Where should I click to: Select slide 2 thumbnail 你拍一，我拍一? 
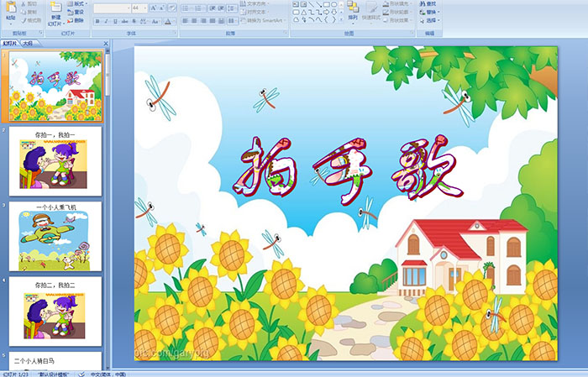click(55, 161)
